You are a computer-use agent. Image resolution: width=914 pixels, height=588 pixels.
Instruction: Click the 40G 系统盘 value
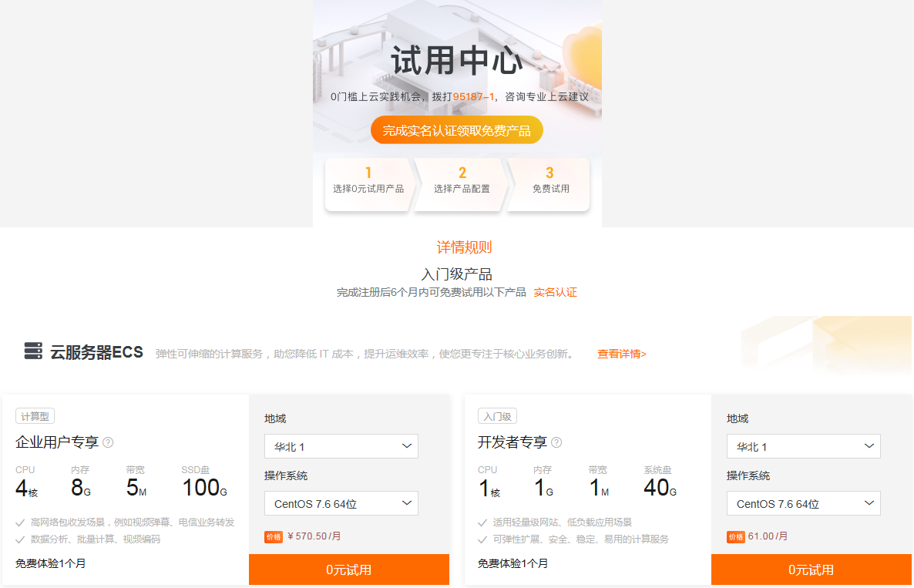pyautogui.click(x=660, y=488)
